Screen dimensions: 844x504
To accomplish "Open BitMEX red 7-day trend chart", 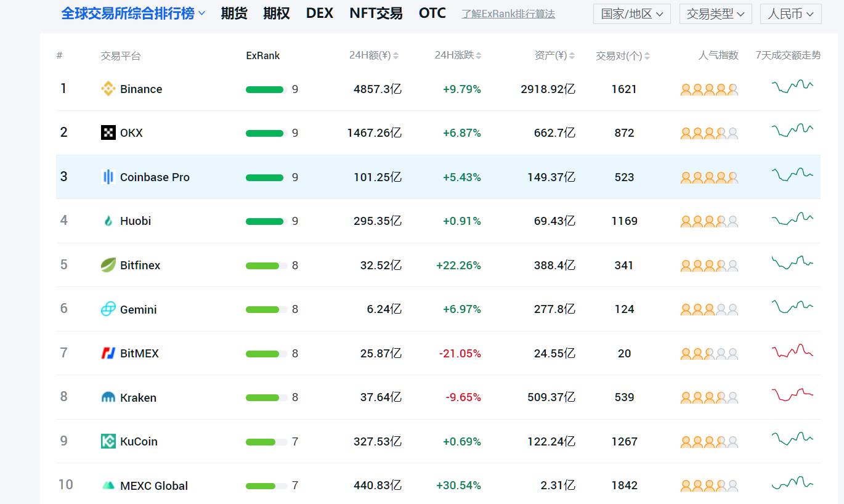I will click(x=792, y=351).
